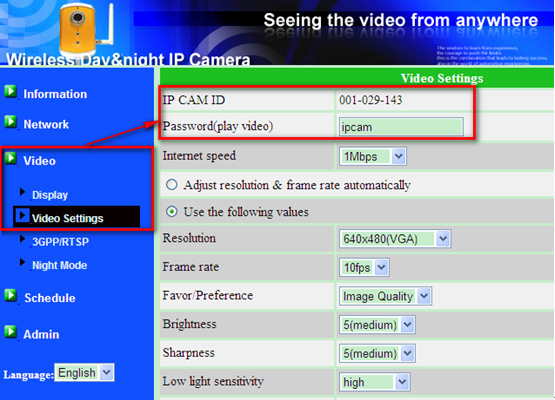Open the Internet speed 1Mbps dropdown
Viewport: 555px width, 400px height.
coord(373,156)
